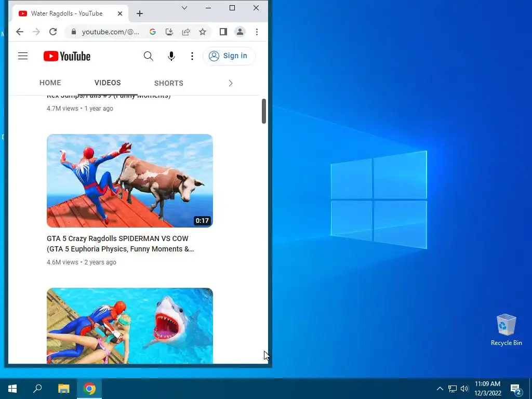The image size is (532, 399).
Task: Click the Sign in button
Action: (x=229, y=56)
